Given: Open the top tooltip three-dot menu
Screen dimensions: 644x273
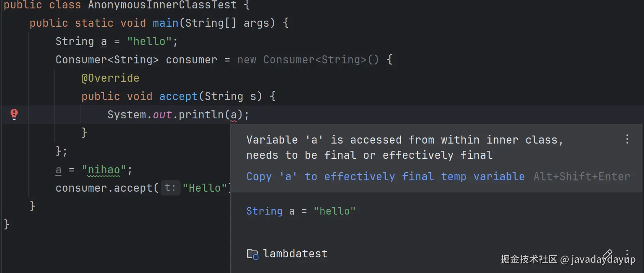Looking at the screenshot, I should click(627, 139).
